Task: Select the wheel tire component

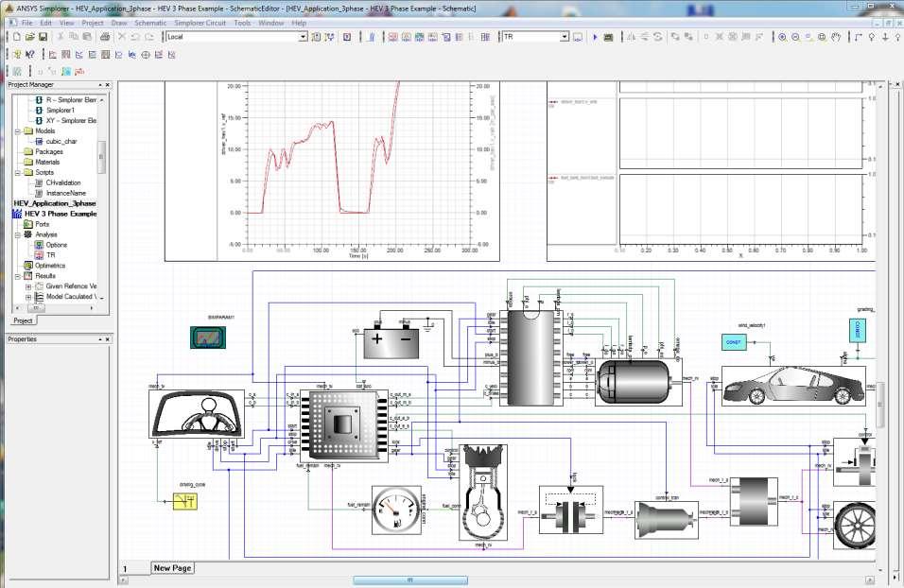Action: [x=855, y=526]
